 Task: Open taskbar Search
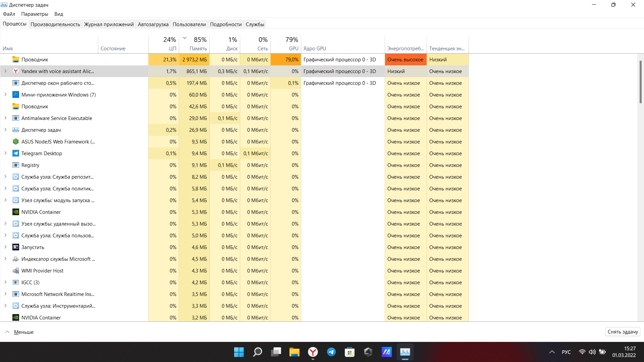tap(258, 352)
